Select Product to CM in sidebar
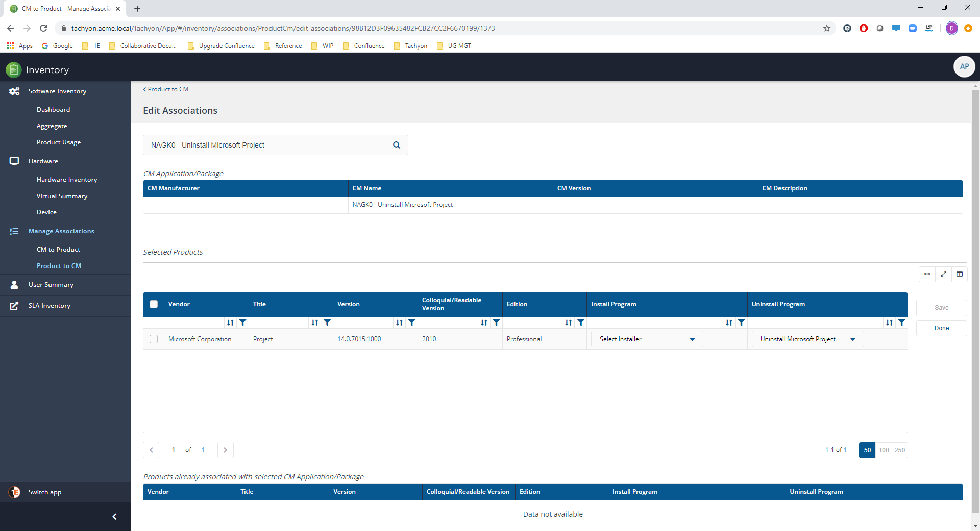The width and height of the screenshot is (980, 531). 59,266
